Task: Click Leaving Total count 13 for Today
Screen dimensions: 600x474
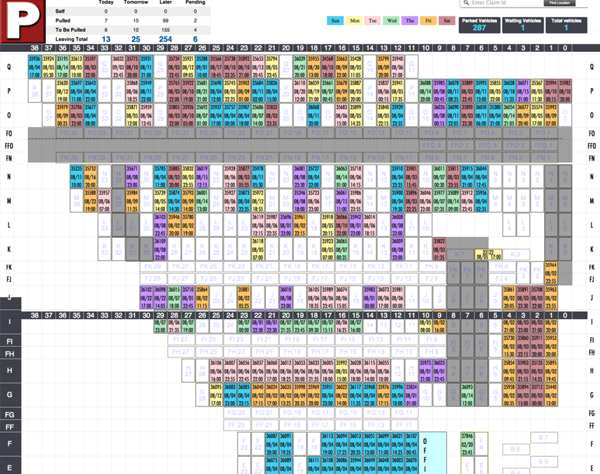Action: 106,39
